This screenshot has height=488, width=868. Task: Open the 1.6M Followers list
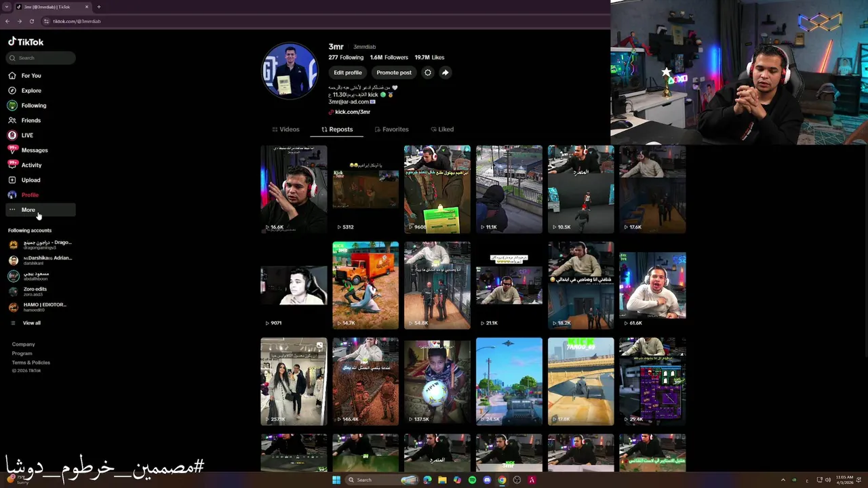click(x=389, y=58)
